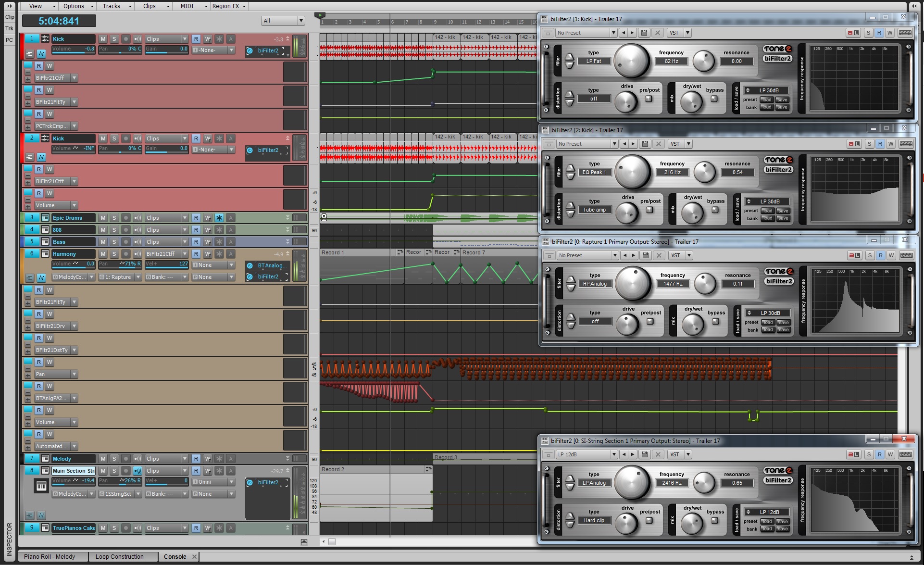Select the Clip tab in left sidebar

(x=10, y=17)
